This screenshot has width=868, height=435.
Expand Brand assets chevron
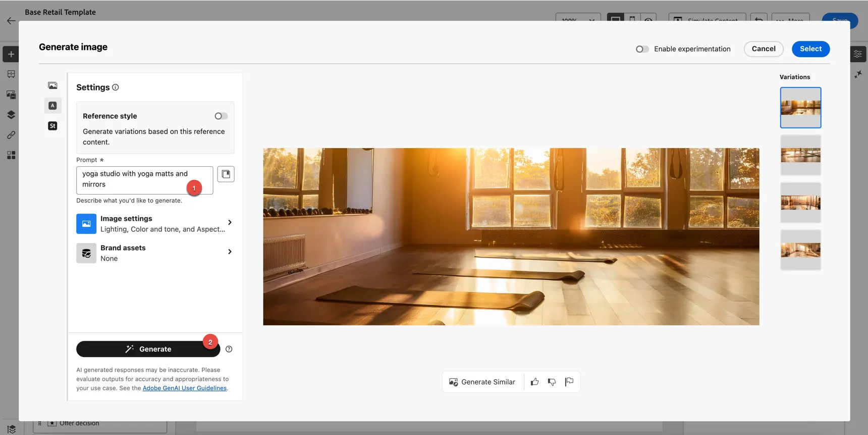pyautogui.click(x=230, y=252)
